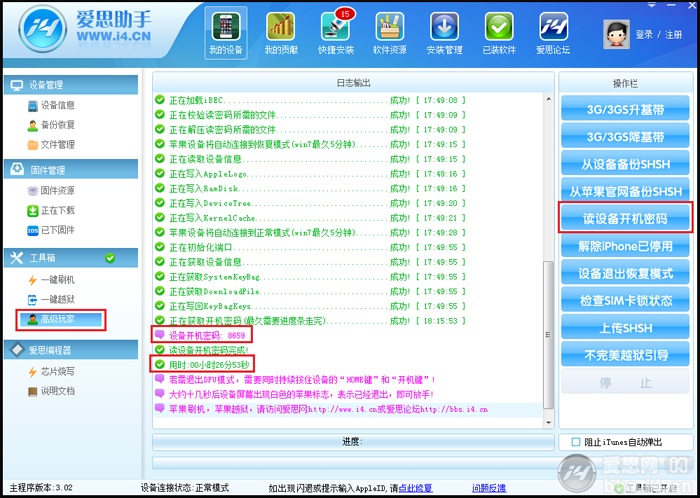The width and height of the screenshot is (700, 498).
Task: Collapse the 设备管理 section header
Action: (x=71, y=85)
